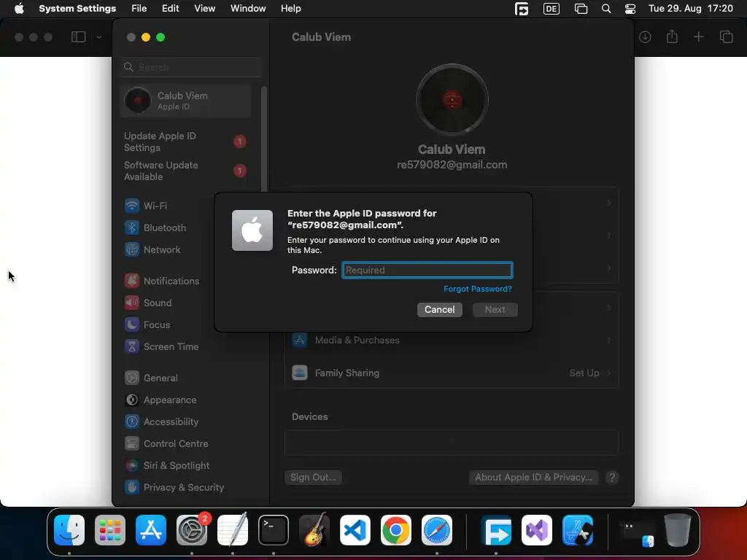
Task: Open Update Apple ID Settings notice
Action: pyautogui.click(x=186, y=142)
